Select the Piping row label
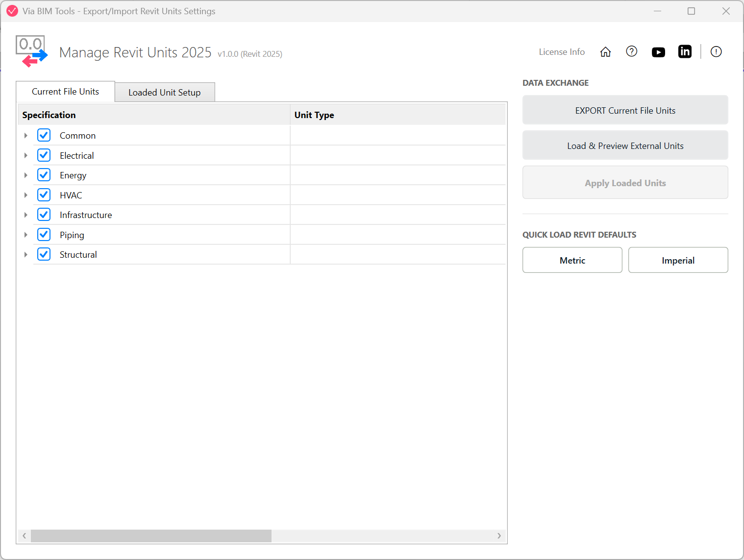This screenshot has height=560, width=744. [72, 235]
